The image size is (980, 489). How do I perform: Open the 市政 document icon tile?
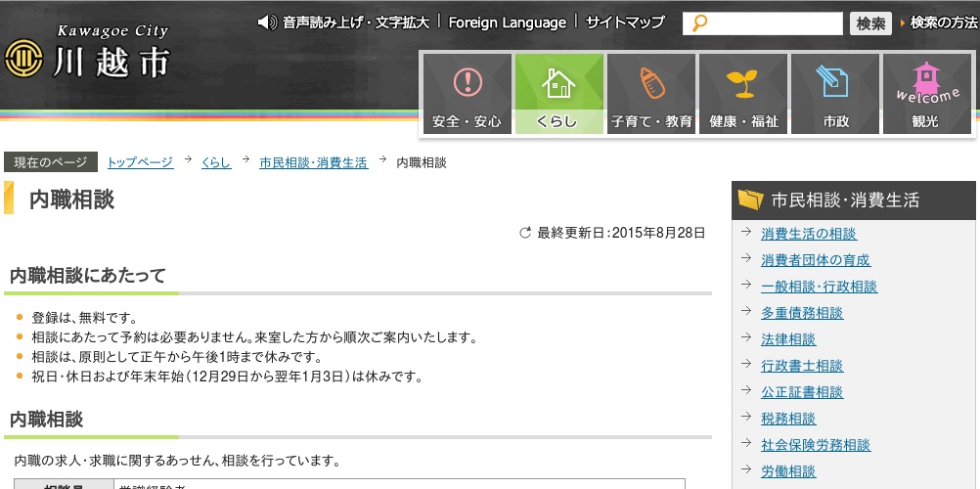coord(835,94)
